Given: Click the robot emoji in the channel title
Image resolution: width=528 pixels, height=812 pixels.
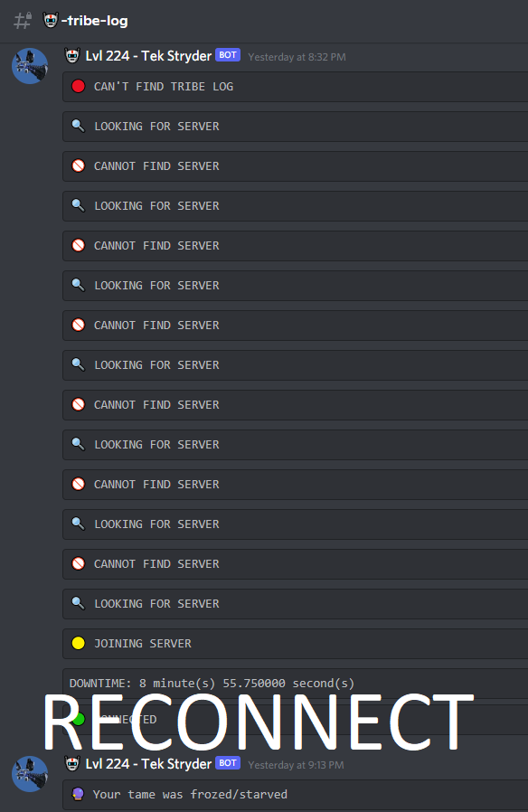Looking at the screenshot, I should pos(51,20).
